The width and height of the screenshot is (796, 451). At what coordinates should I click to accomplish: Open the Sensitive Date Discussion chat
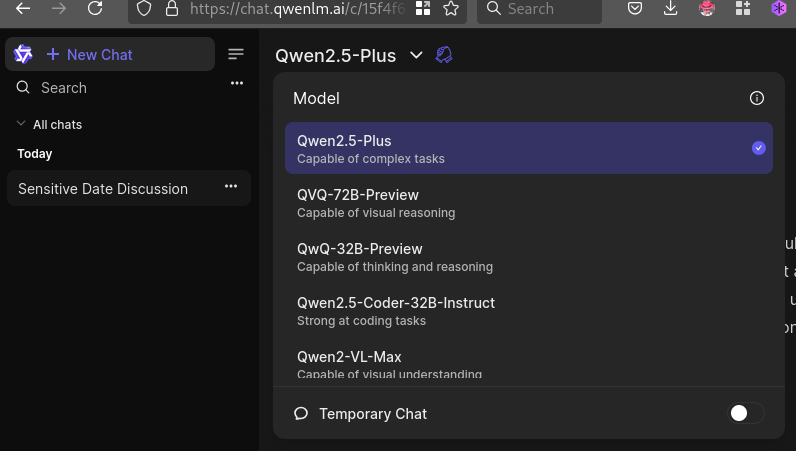103,188
